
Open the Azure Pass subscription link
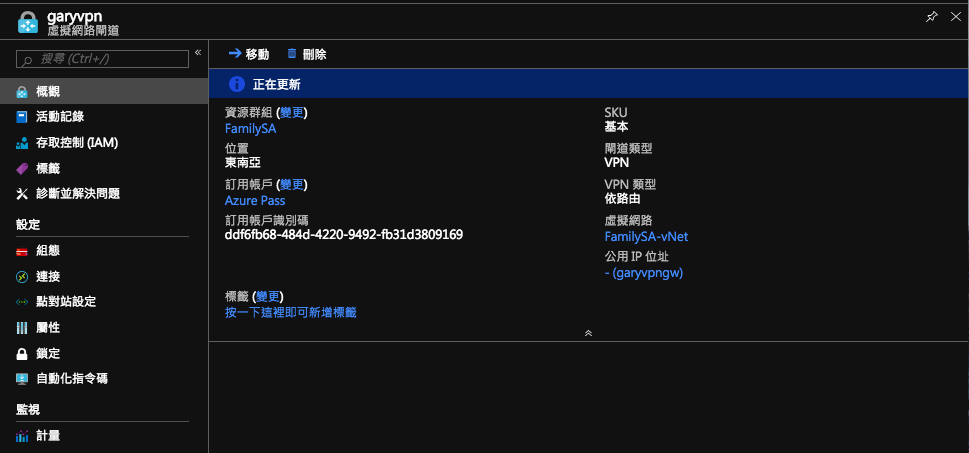click(255, 201)
